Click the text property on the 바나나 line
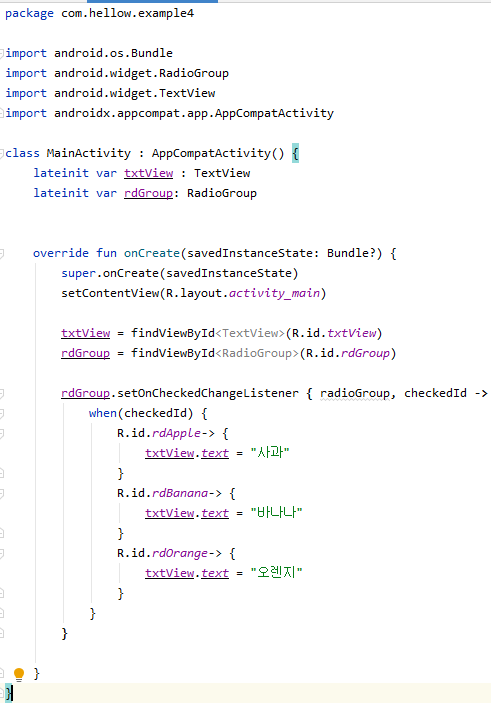This screenshot has width=491, height=712. pos(215,513)
